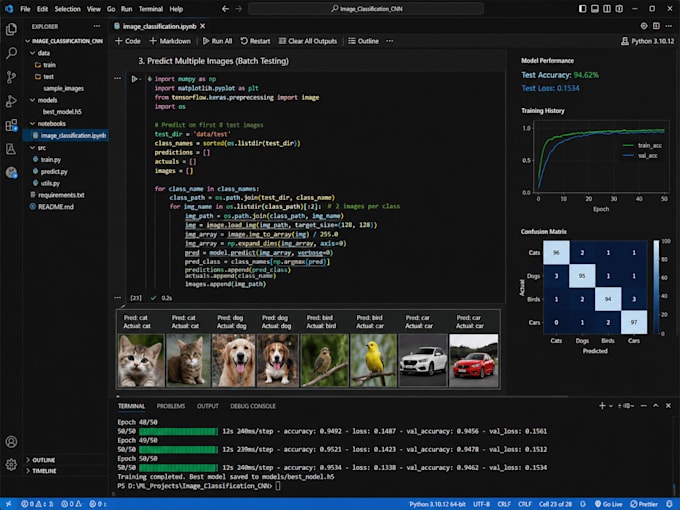Open the Search view in activity bar
Screen dimensions: 680x510
coord(11,53)
